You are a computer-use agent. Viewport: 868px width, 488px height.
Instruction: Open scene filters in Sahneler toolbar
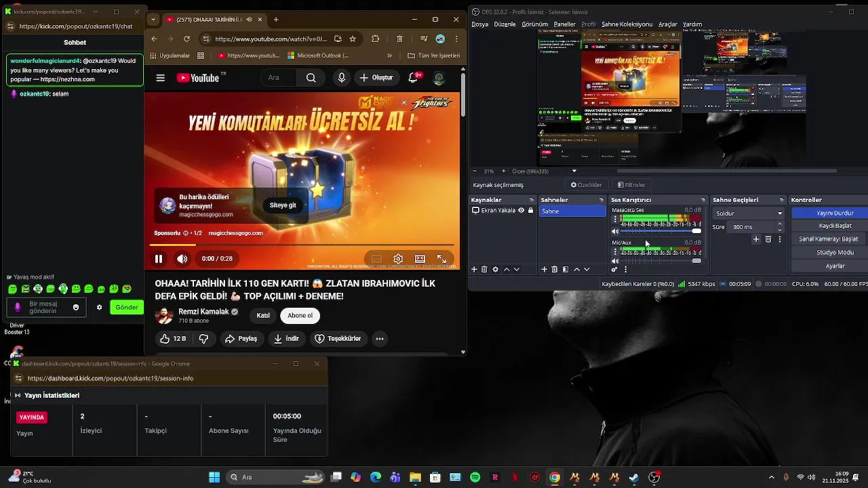(x=565, y=270)
